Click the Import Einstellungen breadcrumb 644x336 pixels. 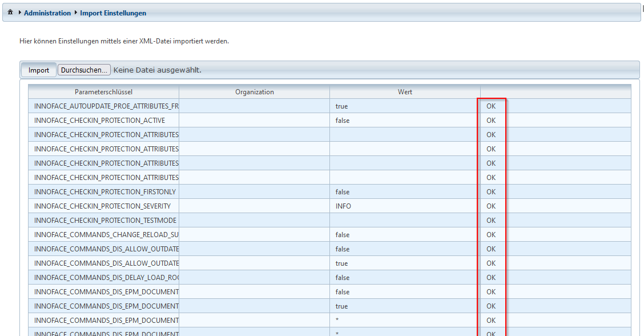pyautogui.click(x=113, y=13)
